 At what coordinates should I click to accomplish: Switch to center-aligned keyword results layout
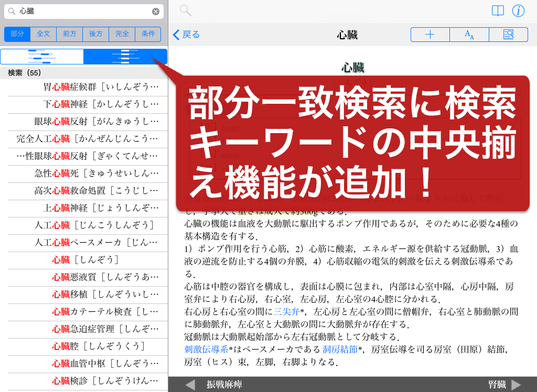coord(125,57)
